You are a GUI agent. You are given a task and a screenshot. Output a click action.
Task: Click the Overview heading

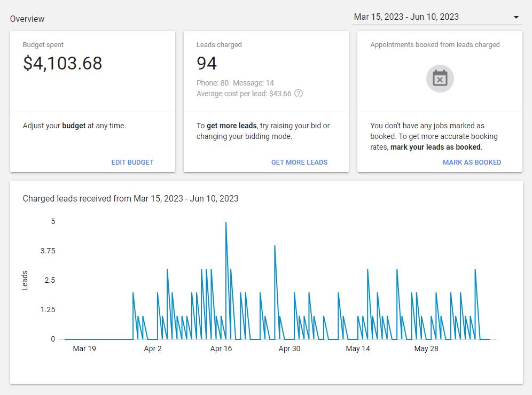[x=27, y=19]
